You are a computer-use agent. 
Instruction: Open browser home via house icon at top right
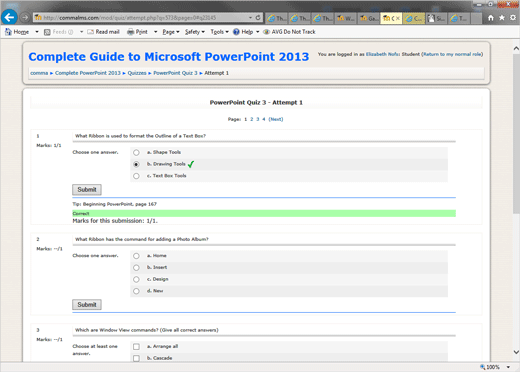(491, 18)
